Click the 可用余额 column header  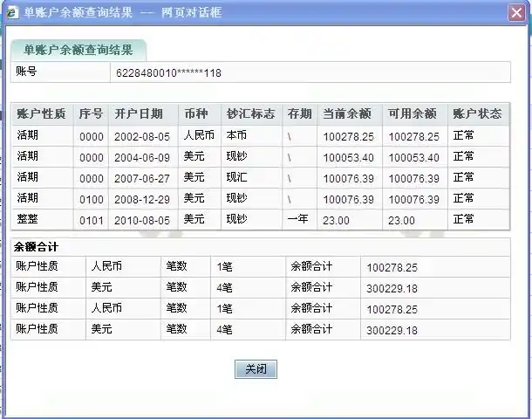pyautogui.click(x=413, y=113)
